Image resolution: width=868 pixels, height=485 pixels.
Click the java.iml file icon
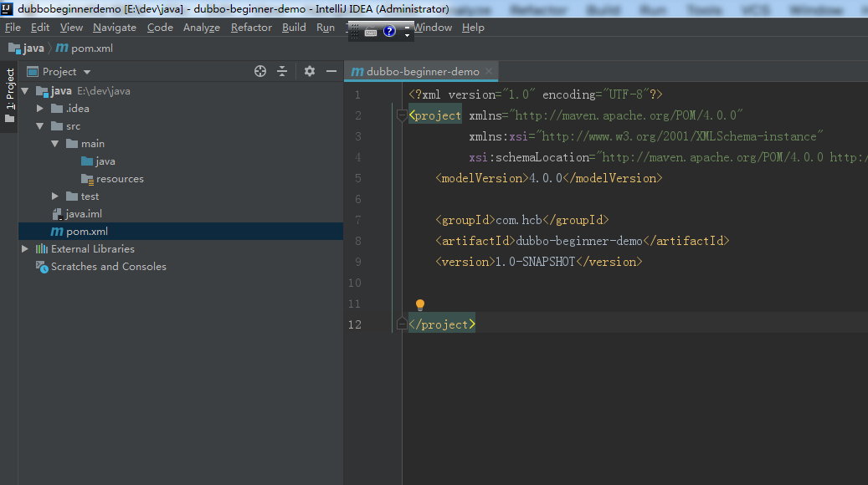(x=57, y=214)
